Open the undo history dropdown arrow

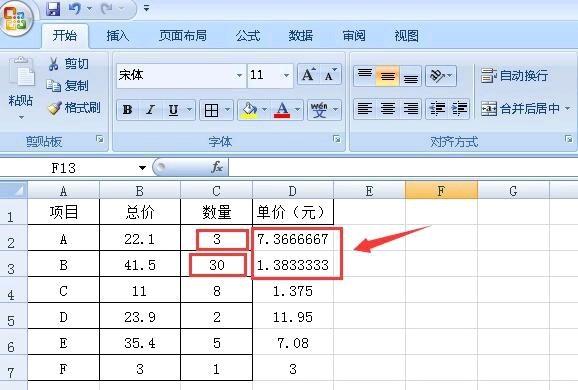pos(89,8)
